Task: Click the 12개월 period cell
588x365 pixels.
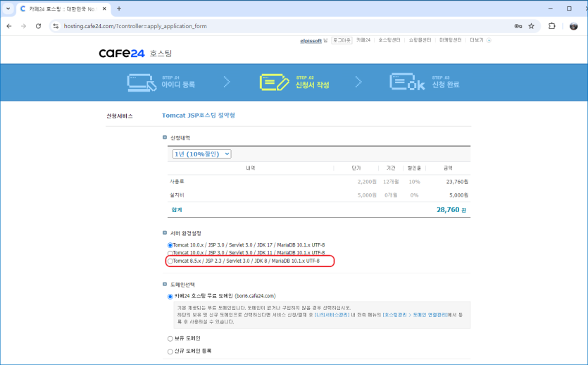Action: pos(391,182)
